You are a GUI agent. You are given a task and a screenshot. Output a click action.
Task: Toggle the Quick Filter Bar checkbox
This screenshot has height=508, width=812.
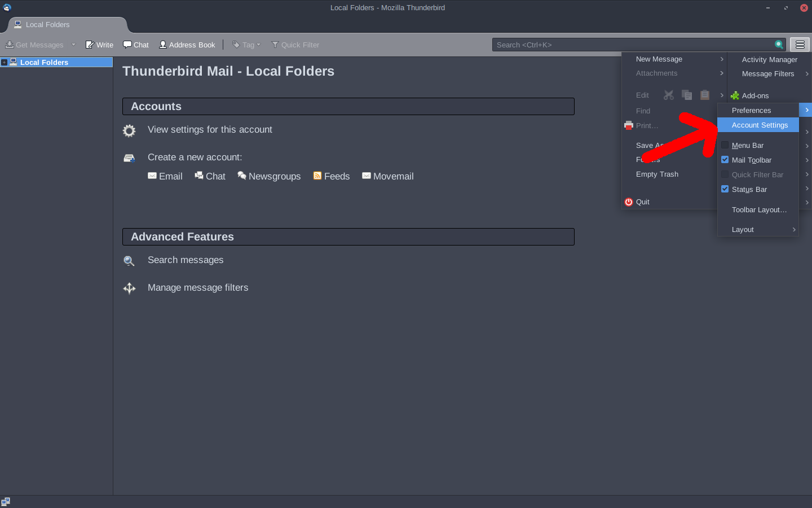click(x=725, y=174)
